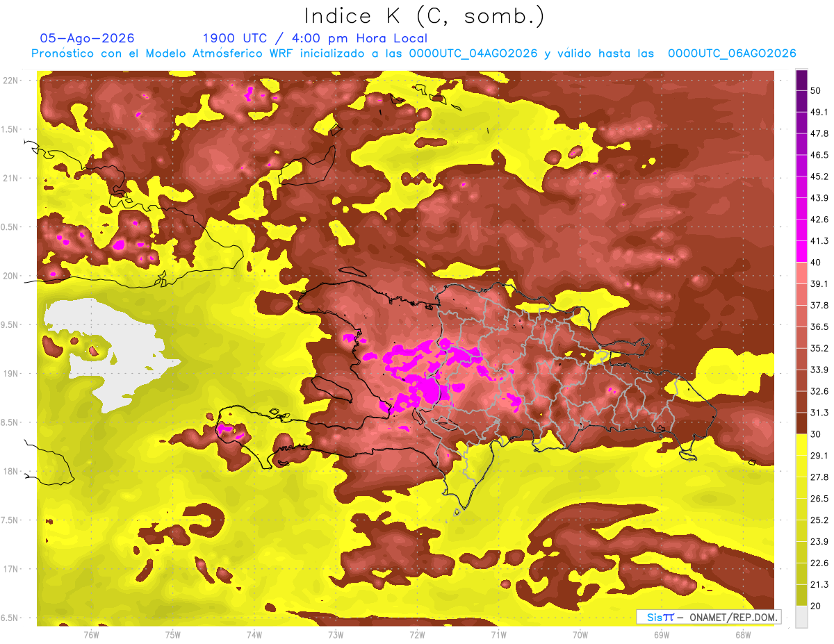
Task: Click the legend value "33.9"
Action: [x=819, y=370]
